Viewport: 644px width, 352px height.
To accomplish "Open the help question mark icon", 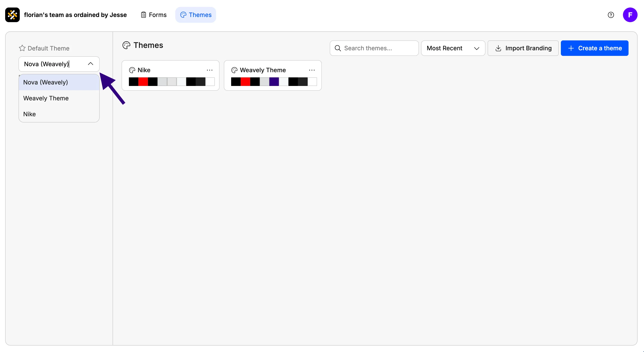I will pos(611,15).
